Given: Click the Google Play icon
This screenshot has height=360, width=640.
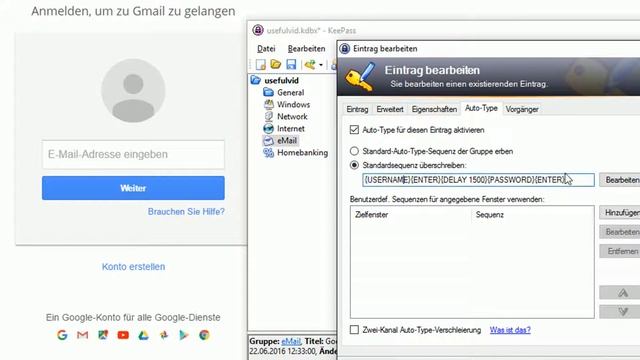Looking at the screenshot, I should 184,335.
